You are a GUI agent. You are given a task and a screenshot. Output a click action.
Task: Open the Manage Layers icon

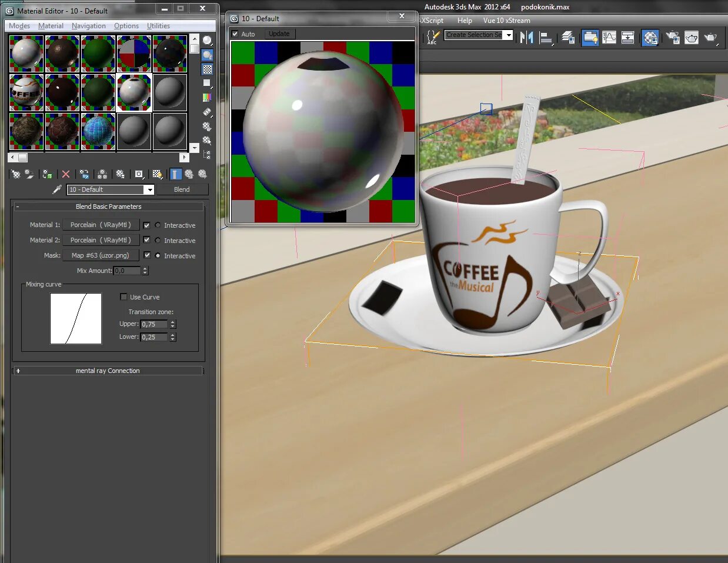(568, 38)
